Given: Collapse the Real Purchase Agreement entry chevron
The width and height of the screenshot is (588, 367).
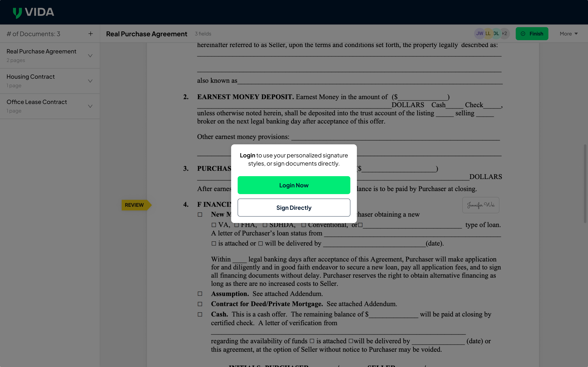Looking at the screenshot, I should 90,56.
